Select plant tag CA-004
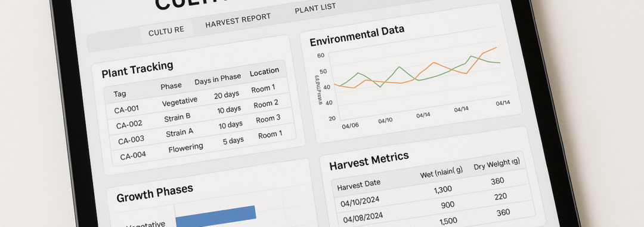Viewport: 644px width, 227px height. coord(133,156)
